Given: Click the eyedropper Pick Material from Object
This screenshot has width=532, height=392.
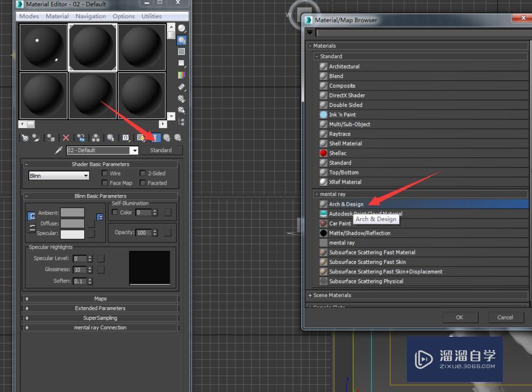Looking at the screenshot, I should 59,150.
